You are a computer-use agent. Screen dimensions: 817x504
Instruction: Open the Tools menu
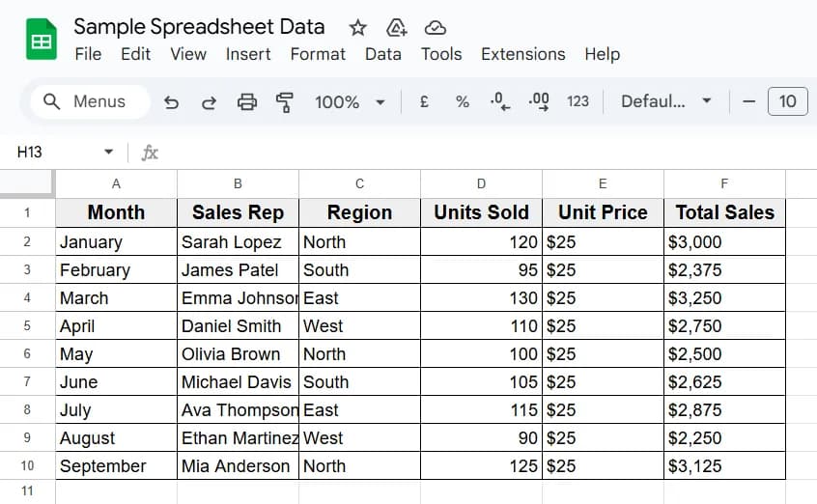[441, 54]
